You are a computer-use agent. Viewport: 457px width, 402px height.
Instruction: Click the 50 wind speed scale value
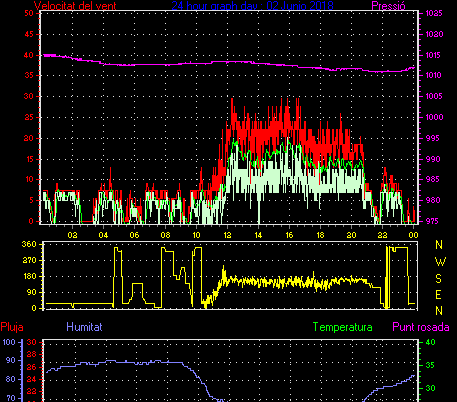tap(29, 13)
